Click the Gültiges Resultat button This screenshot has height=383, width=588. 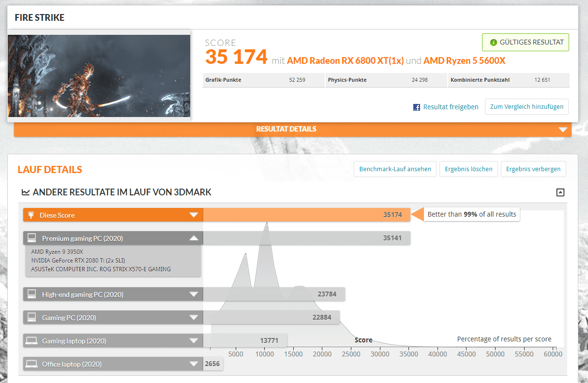point(526,43)
